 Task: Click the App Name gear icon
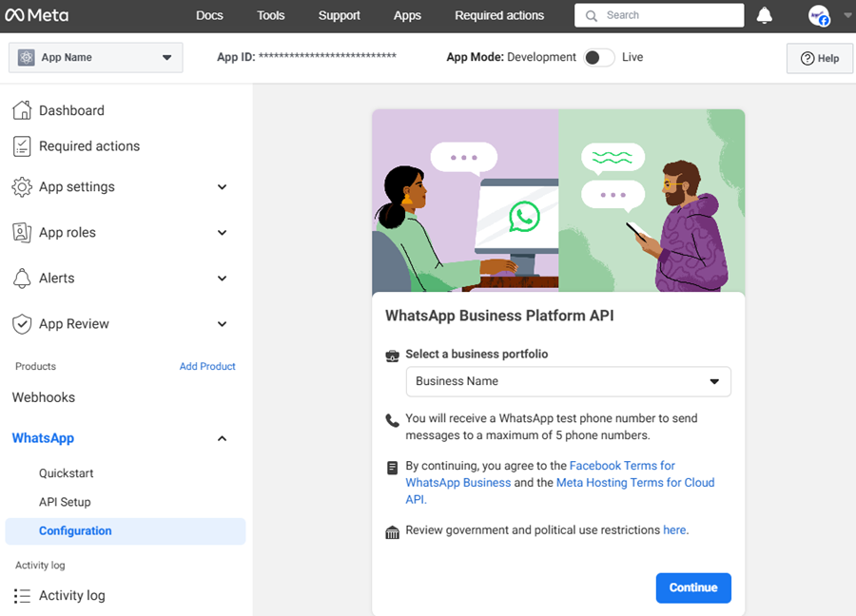click(27, 57)
